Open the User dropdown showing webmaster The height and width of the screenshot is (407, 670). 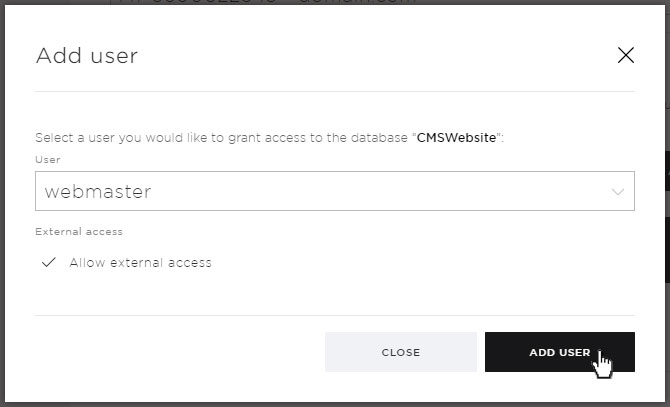(x=335, y=191)
